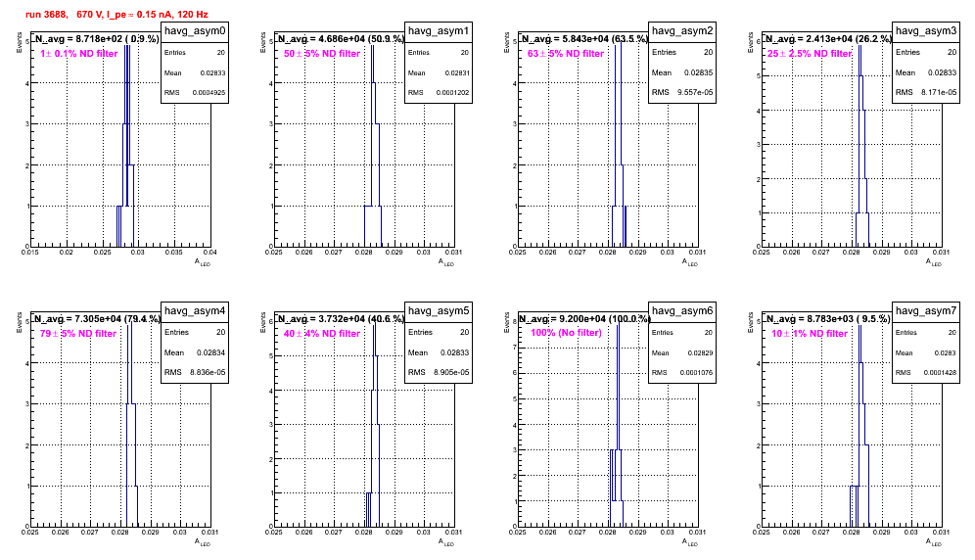Click the N_avg = 8.718e+02 label

96,38
